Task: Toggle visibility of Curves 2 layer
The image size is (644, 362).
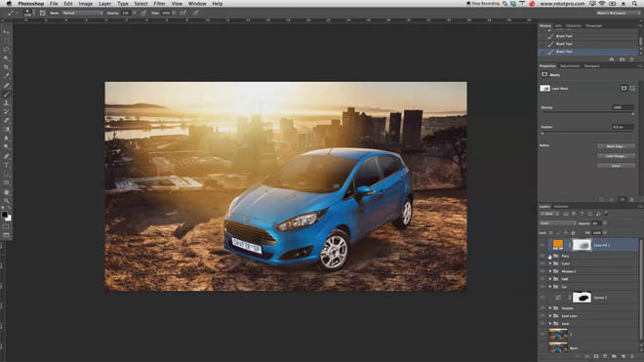Action: 543,298
